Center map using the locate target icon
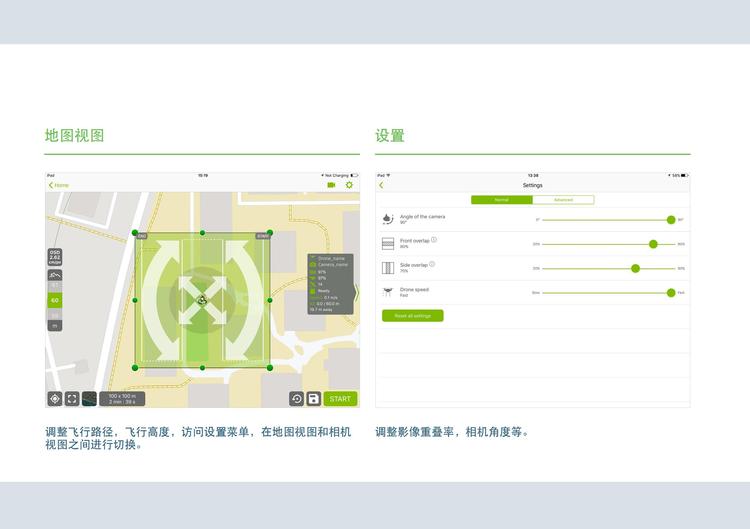750x529 pixels. tap(55, 398)
